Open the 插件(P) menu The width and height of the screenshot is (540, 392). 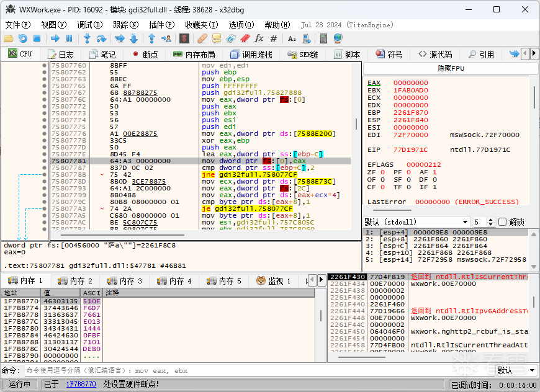161,25
